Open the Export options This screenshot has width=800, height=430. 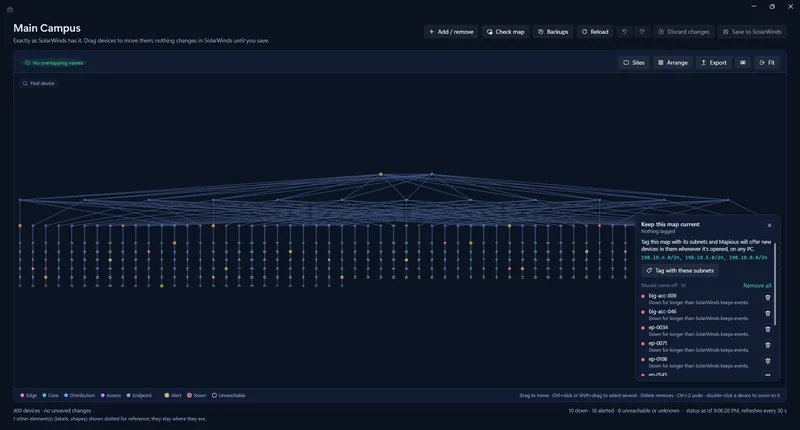tap(713, 63)
